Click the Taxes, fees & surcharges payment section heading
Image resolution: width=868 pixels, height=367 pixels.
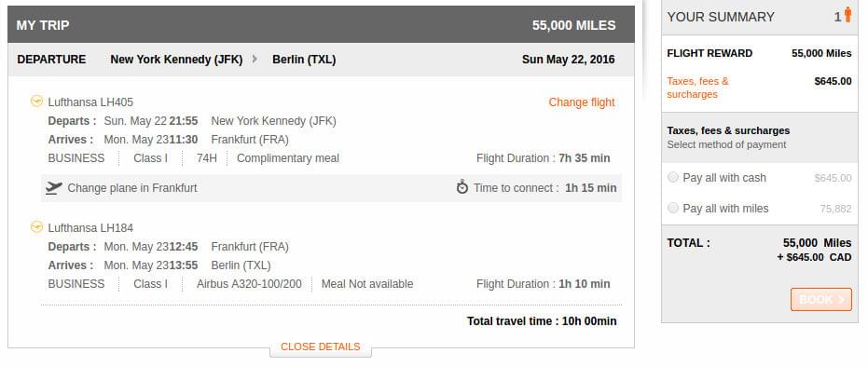pos(728,131)
